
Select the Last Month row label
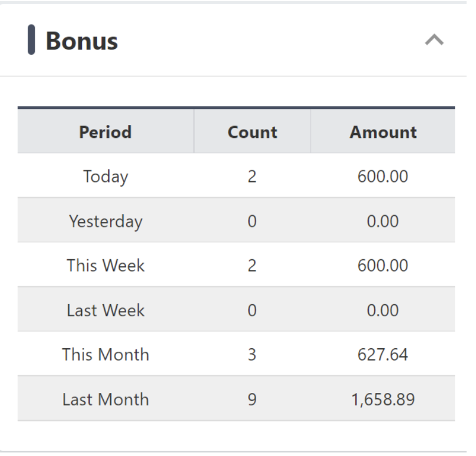(105, 399)
